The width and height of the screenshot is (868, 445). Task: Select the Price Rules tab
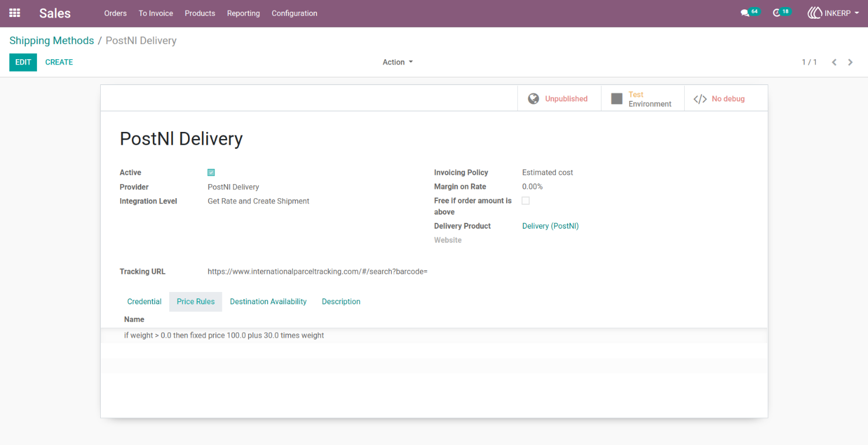click(196, 301)
